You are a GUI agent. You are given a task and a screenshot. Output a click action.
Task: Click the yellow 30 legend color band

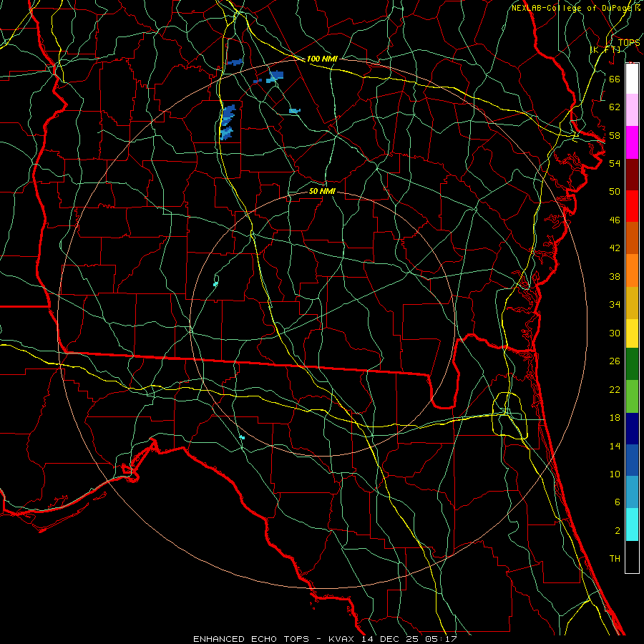coord(632,333)
